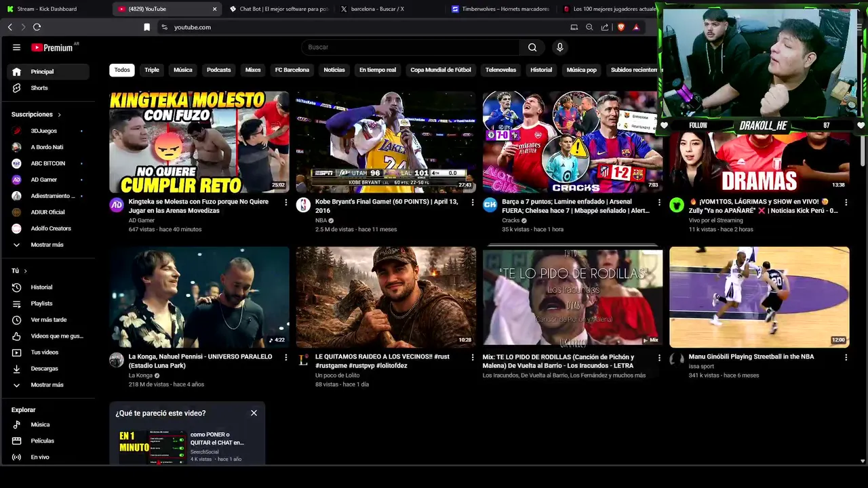Open ADIUR Oficial subscription channel
This screenshot has height=488, width=868.
tap(47, 212)
